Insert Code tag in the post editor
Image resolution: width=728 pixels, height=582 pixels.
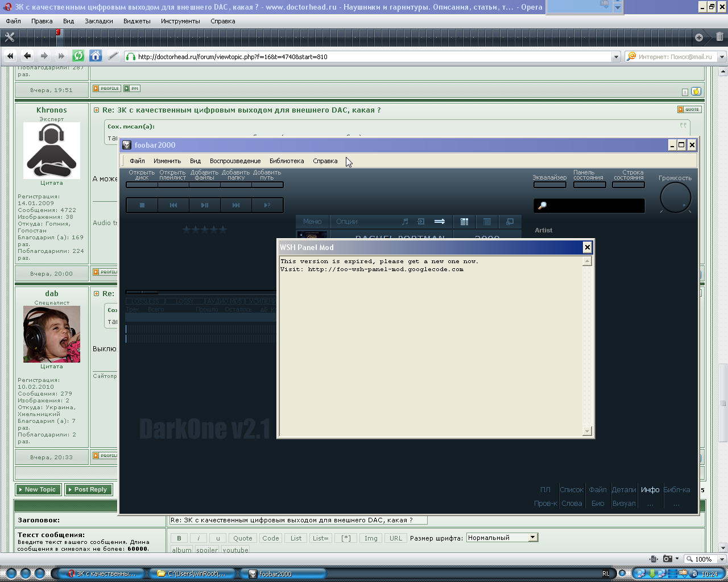[x=271, y=538]
